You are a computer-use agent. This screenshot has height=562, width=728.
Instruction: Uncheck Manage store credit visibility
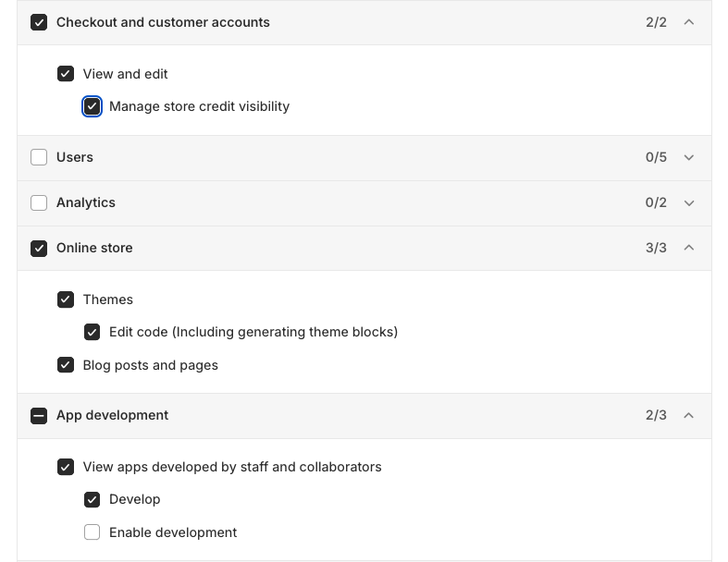point(92,106)
